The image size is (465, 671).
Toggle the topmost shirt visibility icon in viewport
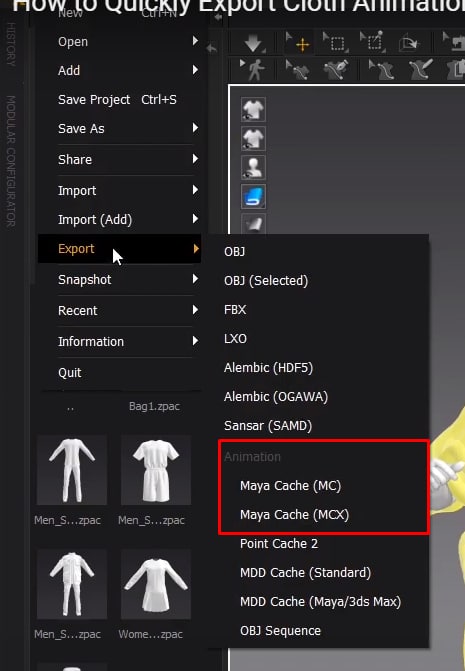coord(253,110)
